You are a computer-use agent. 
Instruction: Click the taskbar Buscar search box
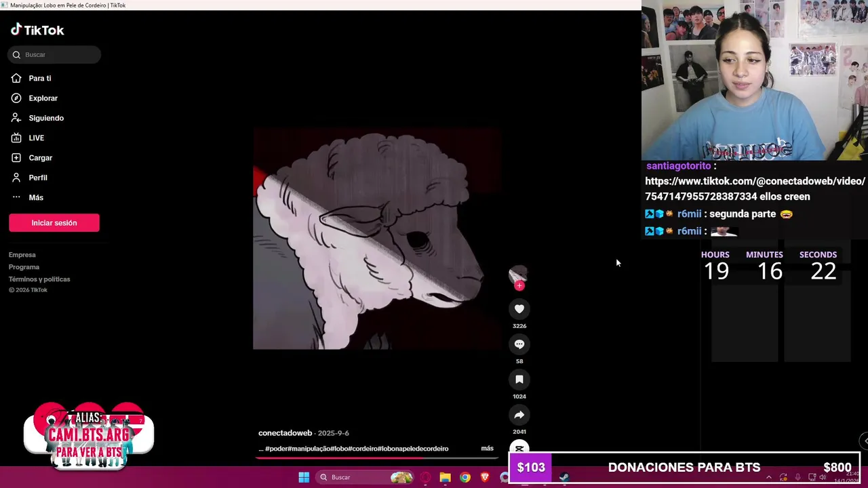(366, 477)
